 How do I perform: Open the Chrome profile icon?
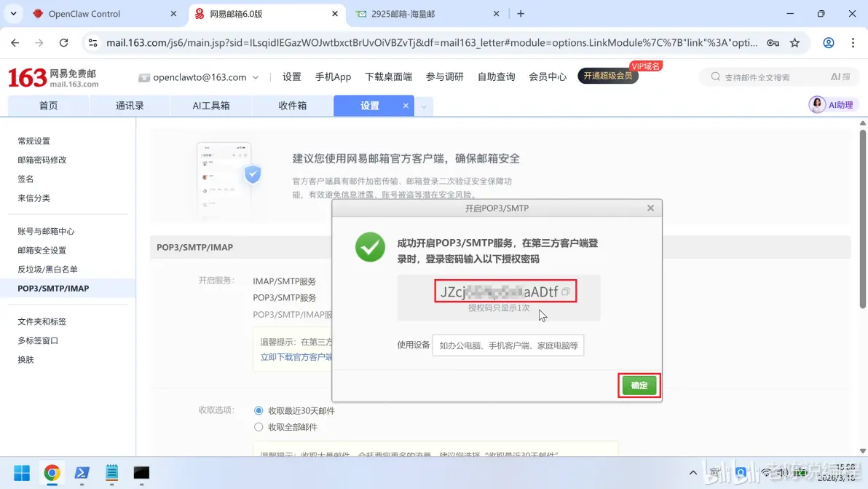coord(828,43)
